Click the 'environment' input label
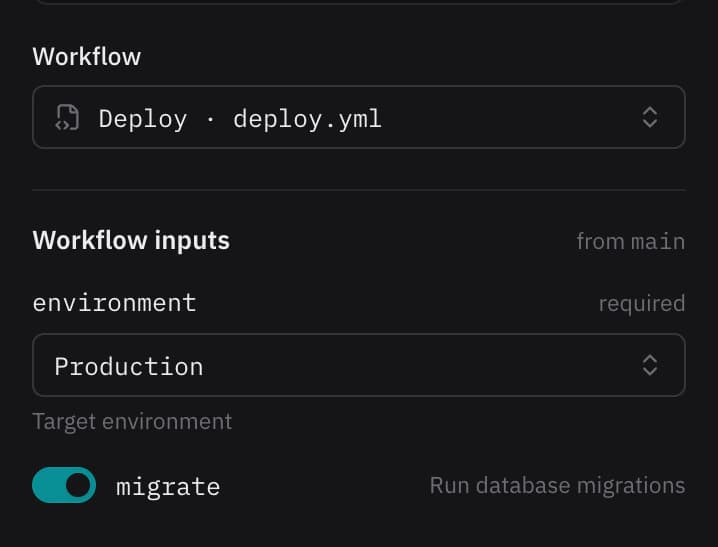The height and width of the screenshot is (547, 718). 114,303
